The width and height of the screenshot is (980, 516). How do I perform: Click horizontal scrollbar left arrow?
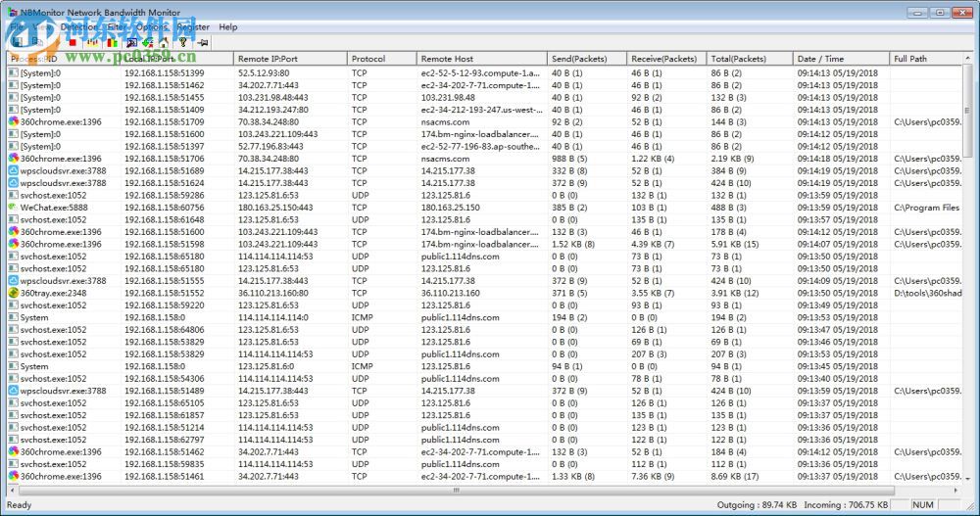(13, 491)
